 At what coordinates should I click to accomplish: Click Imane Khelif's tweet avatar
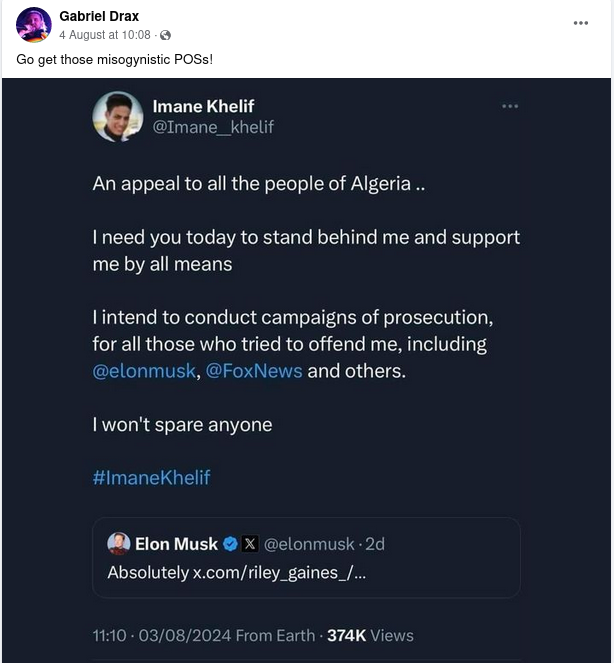coord(118,116)
